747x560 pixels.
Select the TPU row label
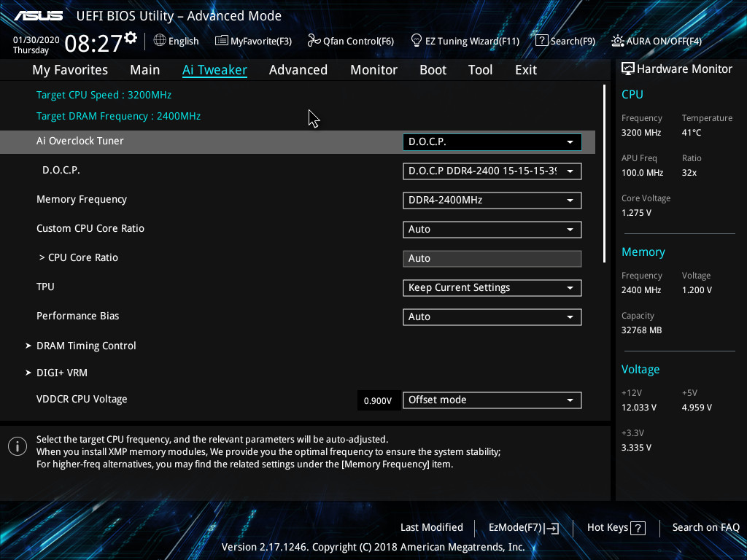pos(45,287)
